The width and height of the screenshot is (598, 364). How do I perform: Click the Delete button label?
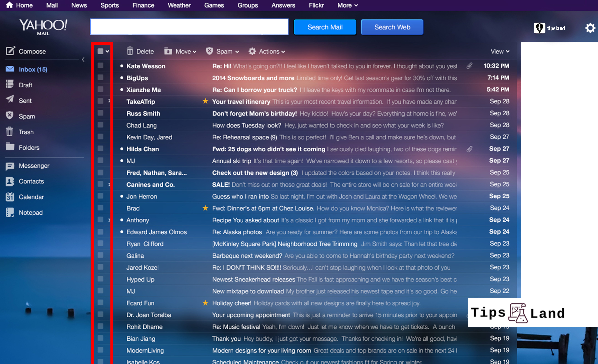[x=145, y=51]
